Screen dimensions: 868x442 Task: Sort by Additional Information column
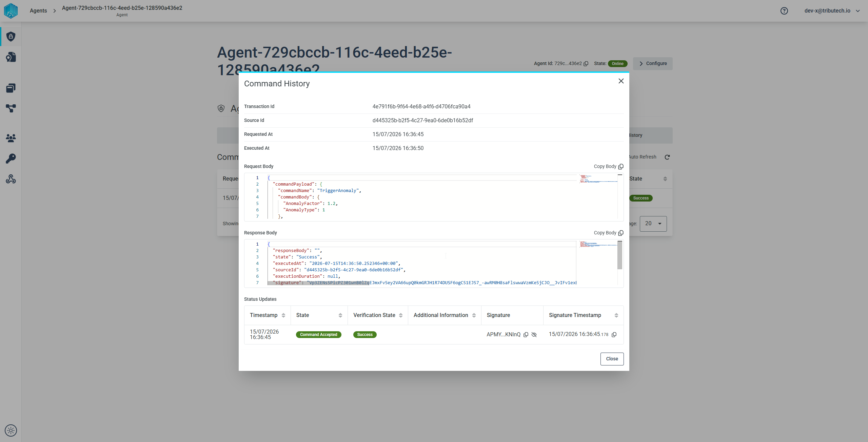click(474, 315)
